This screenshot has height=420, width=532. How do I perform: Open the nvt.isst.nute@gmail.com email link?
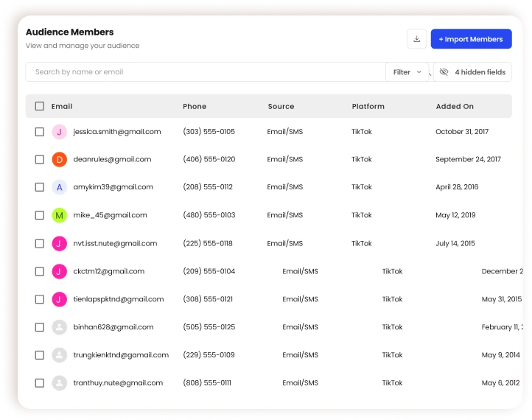coord(115,243)
